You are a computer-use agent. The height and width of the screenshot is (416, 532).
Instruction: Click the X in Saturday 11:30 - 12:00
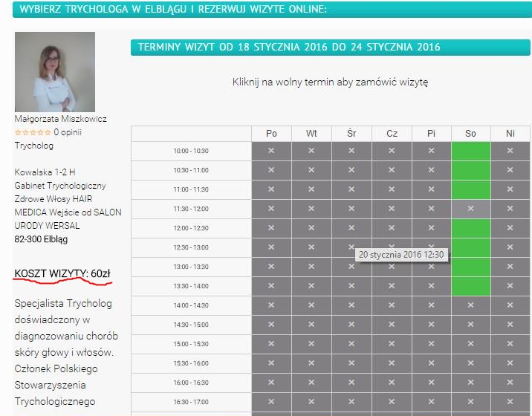[x=470, y=209]
